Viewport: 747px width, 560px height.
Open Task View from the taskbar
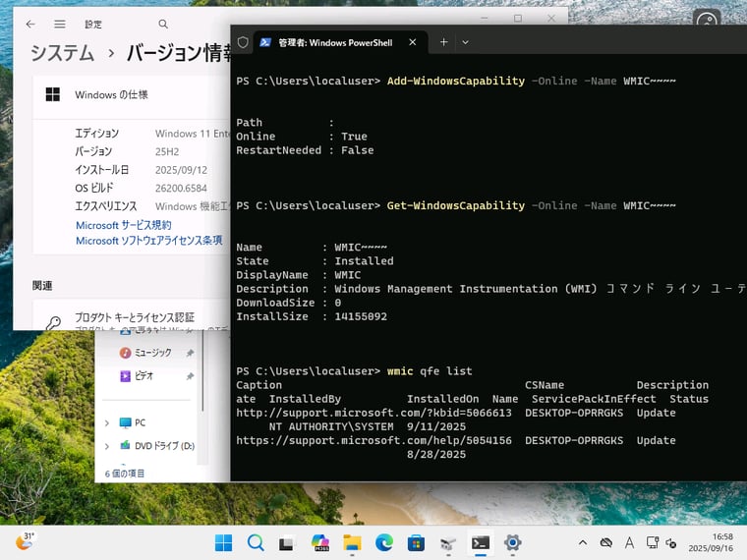click(x=287, y=543)
